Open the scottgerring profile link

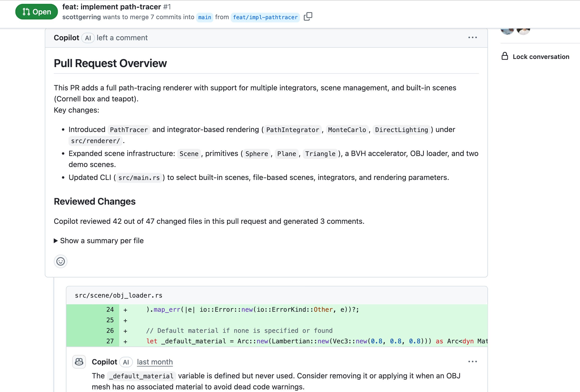tap(81, 17)
